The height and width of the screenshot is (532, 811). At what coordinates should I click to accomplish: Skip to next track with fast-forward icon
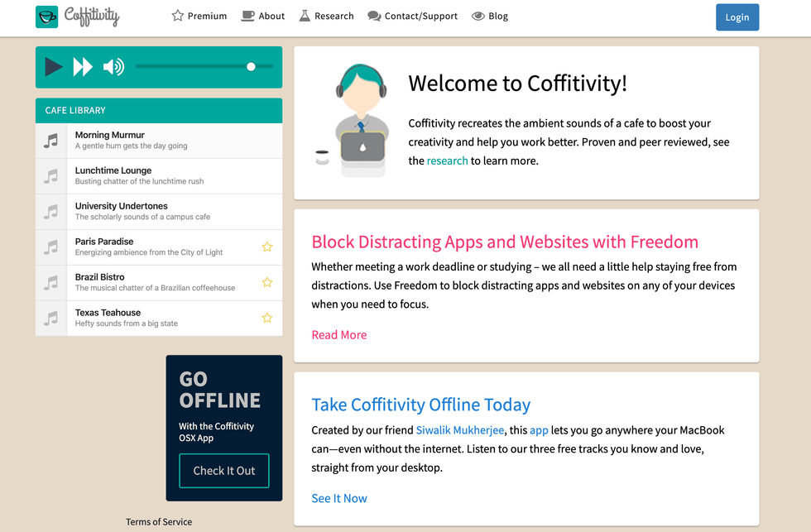[83, 67]
